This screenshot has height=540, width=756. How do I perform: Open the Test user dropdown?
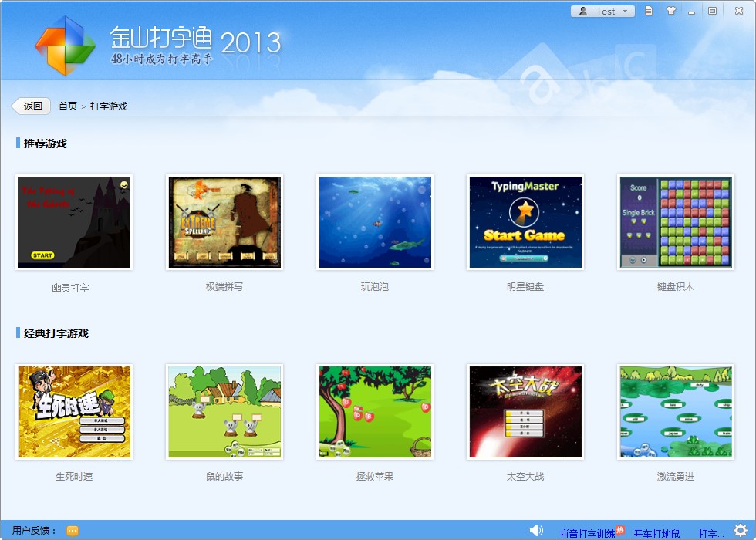pos(602,11)
